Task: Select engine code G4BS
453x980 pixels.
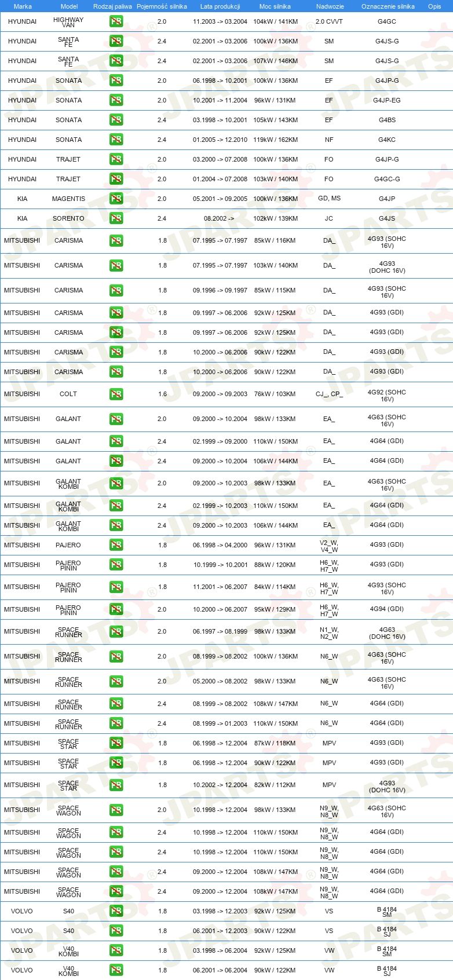Action: point(387,120)
